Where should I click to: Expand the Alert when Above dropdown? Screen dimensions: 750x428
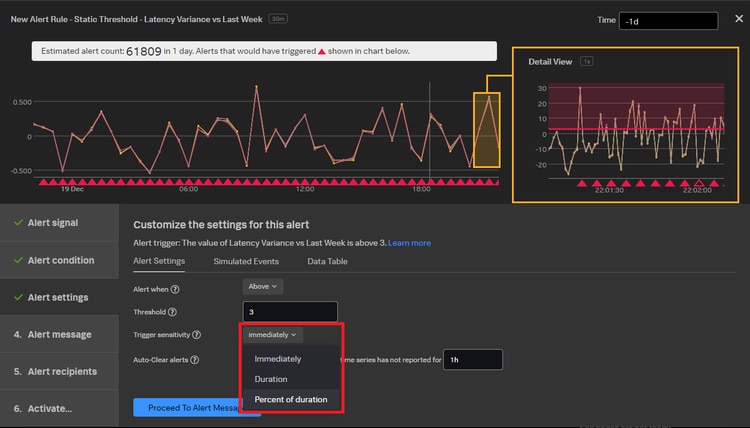(x=264, y=286)
